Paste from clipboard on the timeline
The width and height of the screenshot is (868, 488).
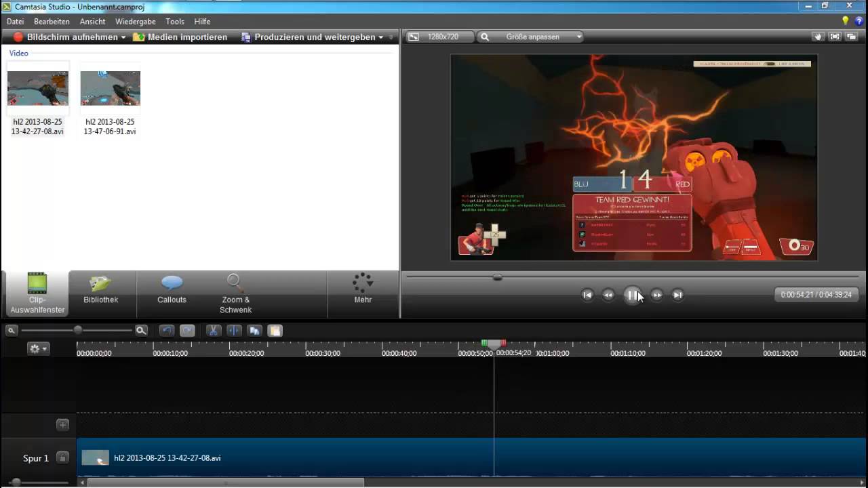(x=275, y=331)
